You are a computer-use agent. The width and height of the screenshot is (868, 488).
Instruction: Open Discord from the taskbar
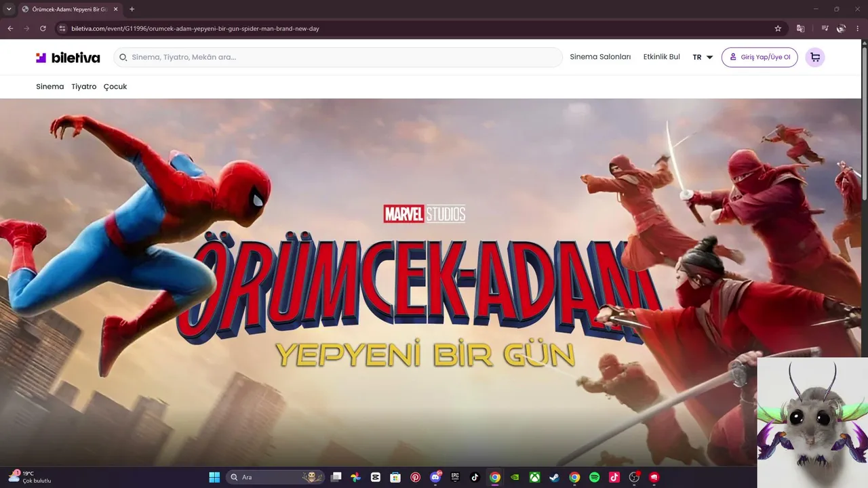435,477
